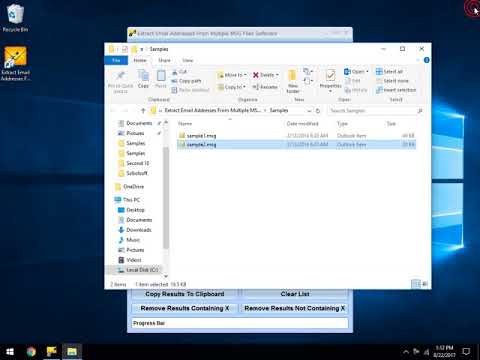
Task: Click Invert selection in the ribbon
Action: [396, 90]
